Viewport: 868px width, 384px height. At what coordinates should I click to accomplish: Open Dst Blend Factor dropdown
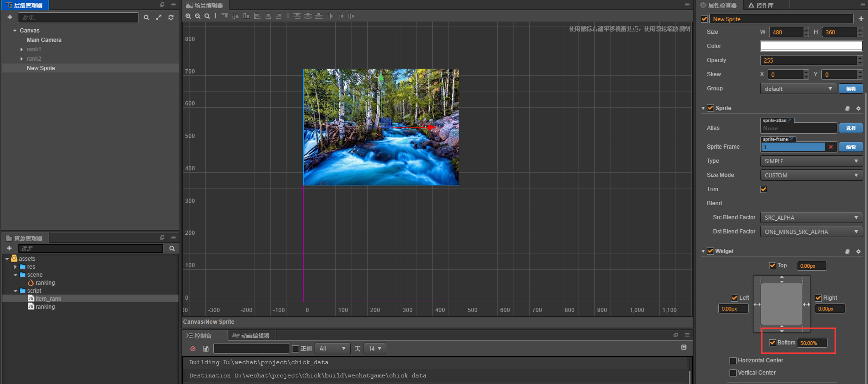pos(811,232)
